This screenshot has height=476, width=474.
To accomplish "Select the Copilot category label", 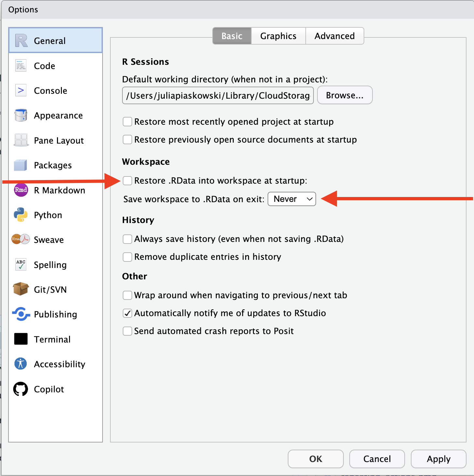I will [x=49, y=389].
